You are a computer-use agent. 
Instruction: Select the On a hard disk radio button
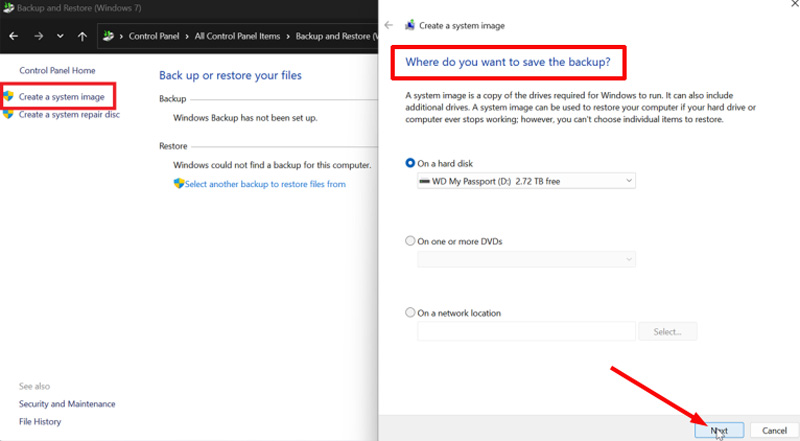pyautogui.click(x=410, y=163)
